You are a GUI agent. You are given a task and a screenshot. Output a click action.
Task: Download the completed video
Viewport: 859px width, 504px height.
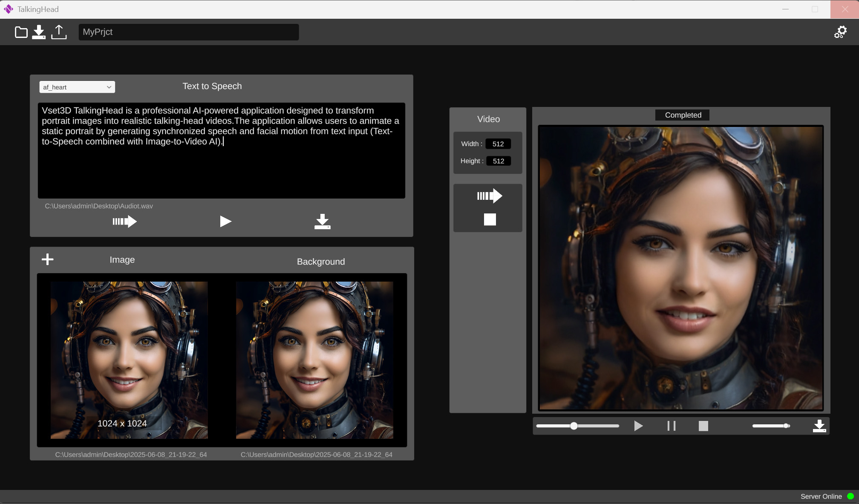tap(819, 426)
